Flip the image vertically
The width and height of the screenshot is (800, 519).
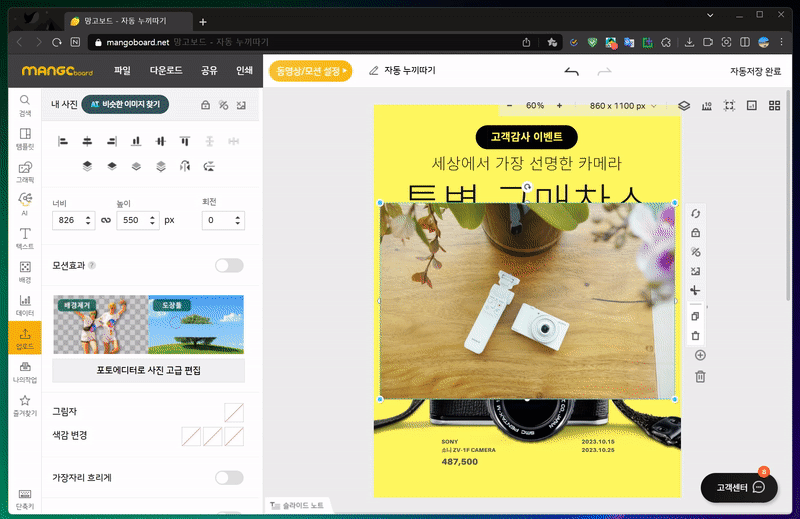(209, 166)
